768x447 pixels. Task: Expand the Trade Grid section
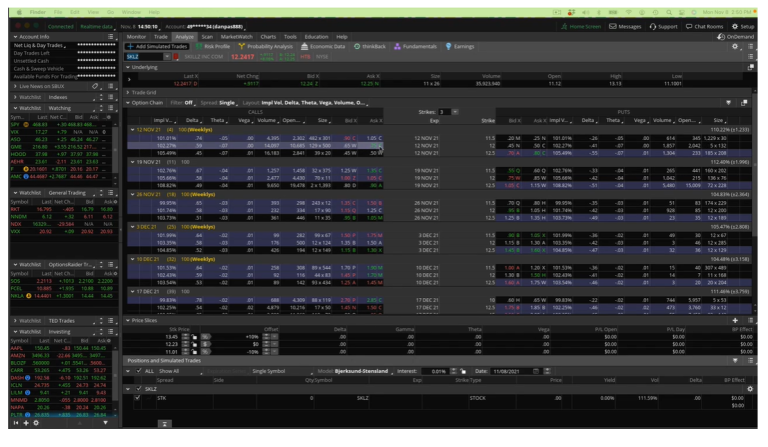pyautogui.click(x=128, y=91)
